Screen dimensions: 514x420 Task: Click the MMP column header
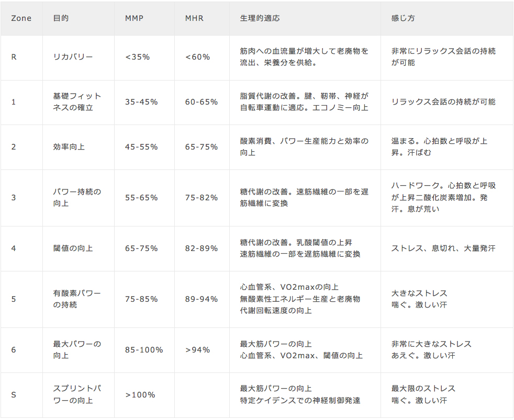click(x=134, y=18)
